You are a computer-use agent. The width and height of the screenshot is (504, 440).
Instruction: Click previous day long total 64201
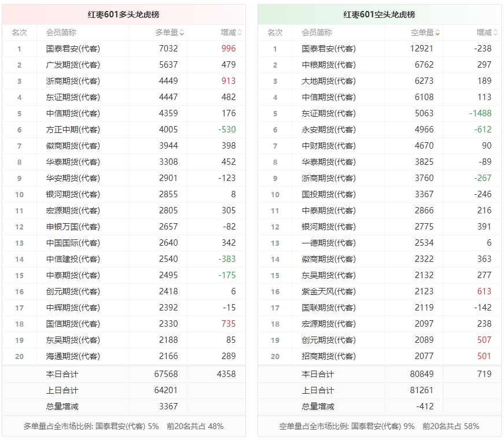tap(166, 390)
